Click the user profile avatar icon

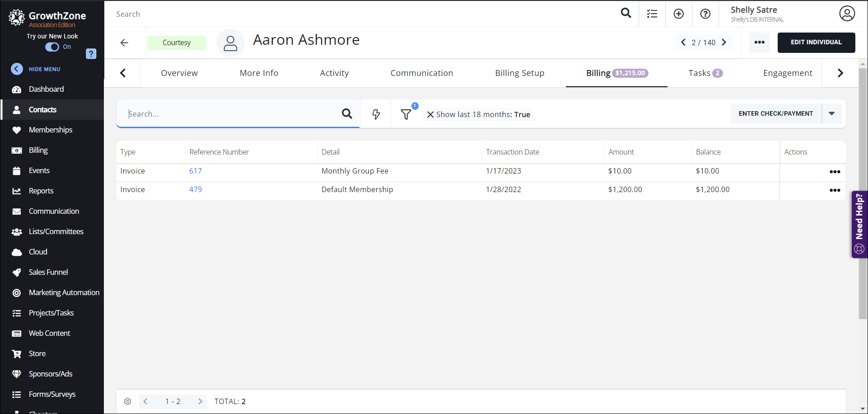[847, 14]
